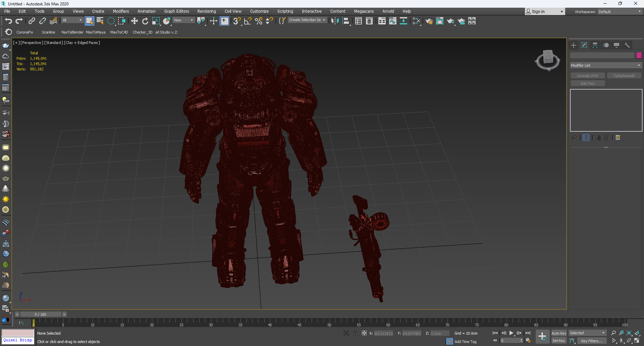Activate Select and Move tool

click(x=135, y=21)
